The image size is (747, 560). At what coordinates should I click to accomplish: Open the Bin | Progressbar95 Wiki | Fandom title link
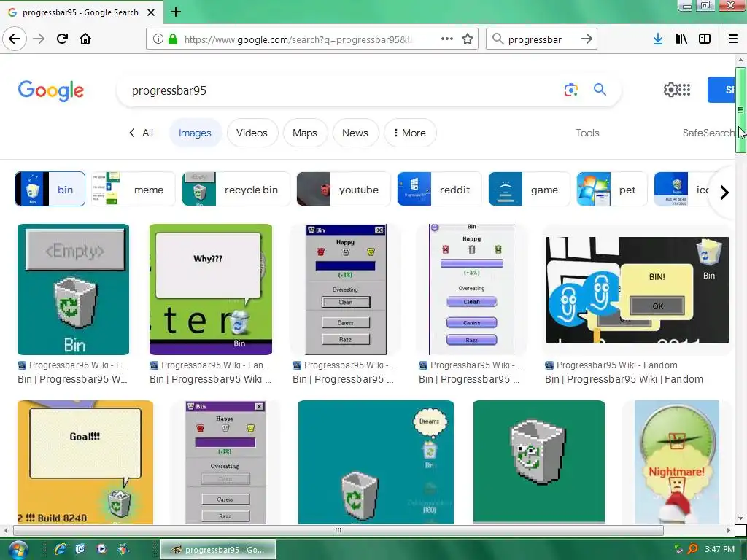pos(624,379)
